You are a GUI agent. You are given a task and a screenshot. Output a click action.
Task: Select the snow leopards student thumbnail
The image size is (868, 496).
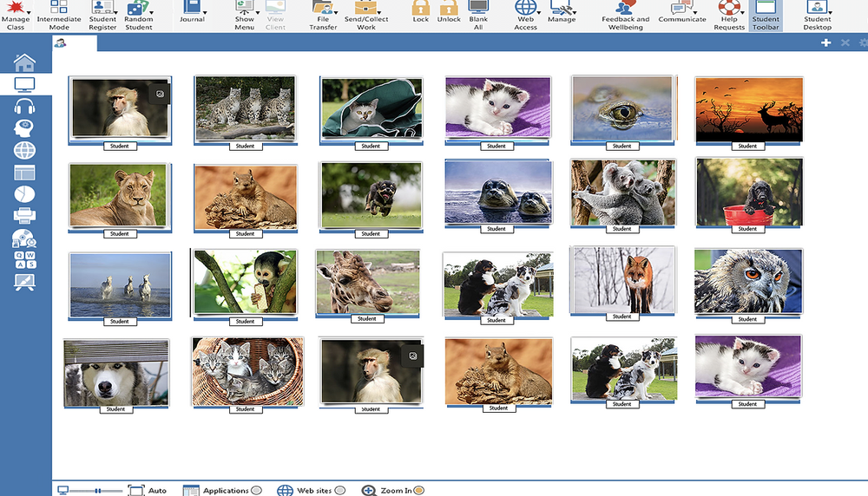pos(246,108)
